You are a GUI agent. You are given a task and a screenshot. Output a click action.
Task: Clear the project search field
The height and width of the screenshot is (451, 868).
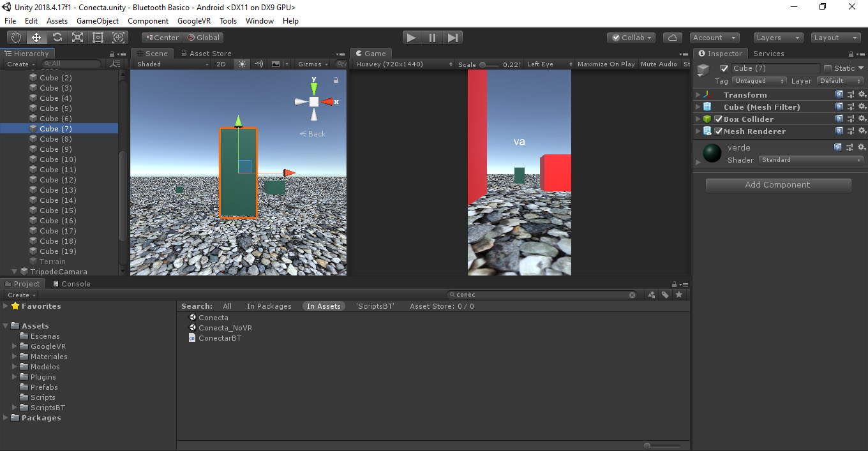click(x=632, y=295)
